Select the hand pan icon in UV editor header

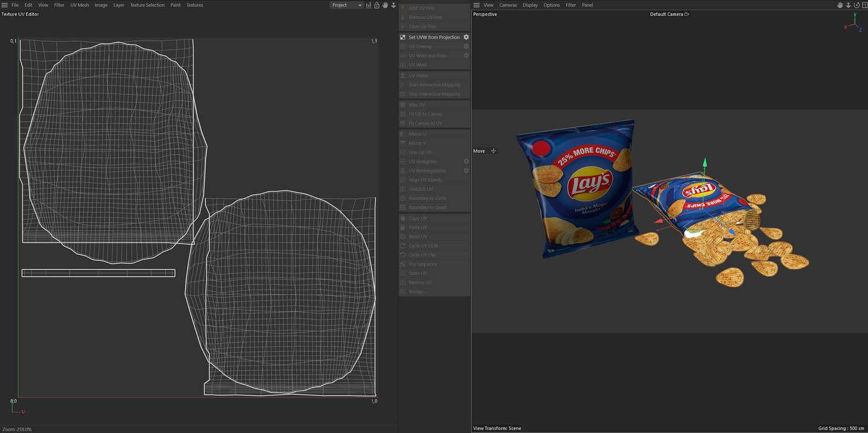pyautogui.click(x=385, y=5)
